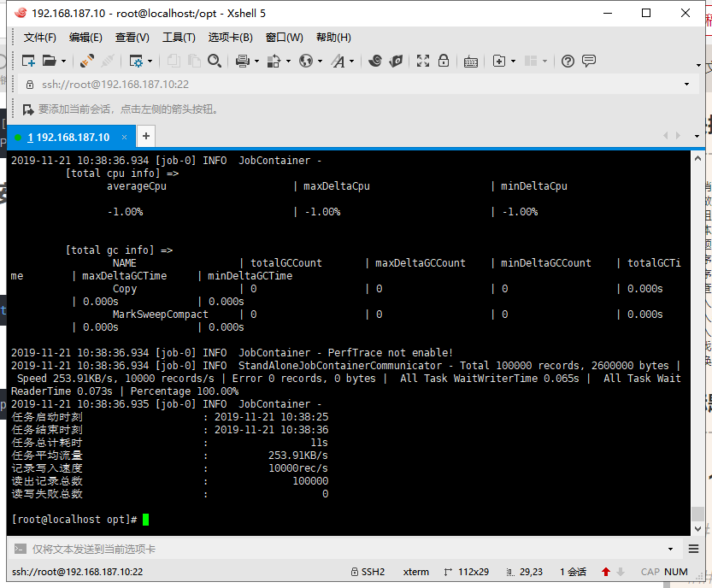Expand the Properties dropdown arrow

150,61
